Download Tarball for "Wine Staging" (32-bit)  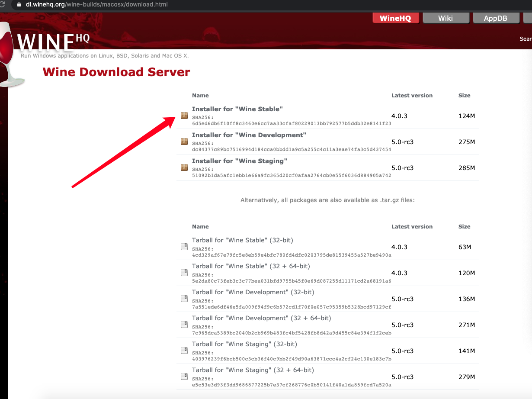pyautogui.click(x=244, y=344)
